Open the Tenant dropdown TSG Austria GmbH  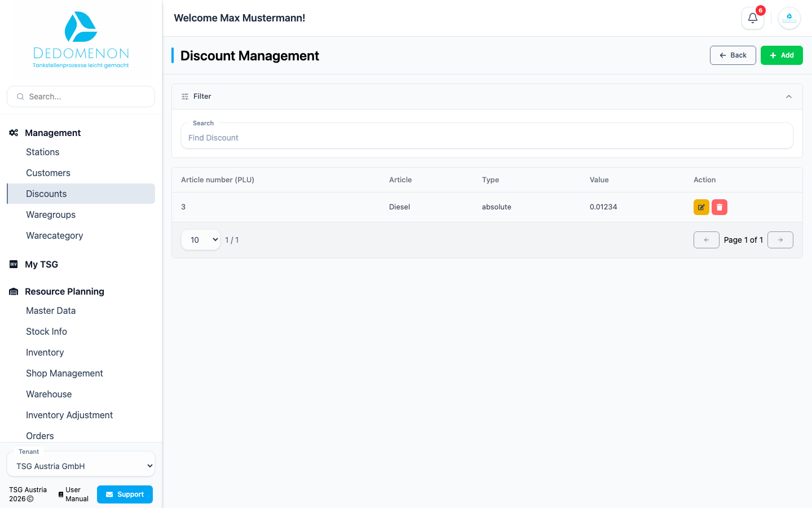click(81, 466)
